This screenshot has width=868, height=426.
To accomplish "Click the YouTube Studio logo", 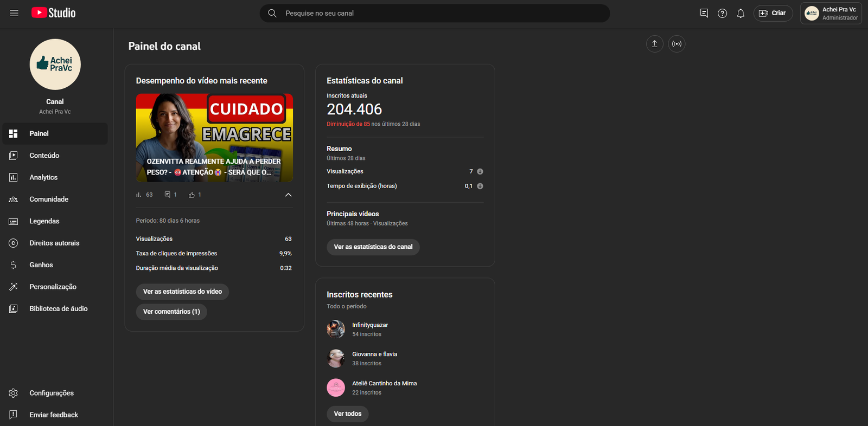I will pos(53,13).
